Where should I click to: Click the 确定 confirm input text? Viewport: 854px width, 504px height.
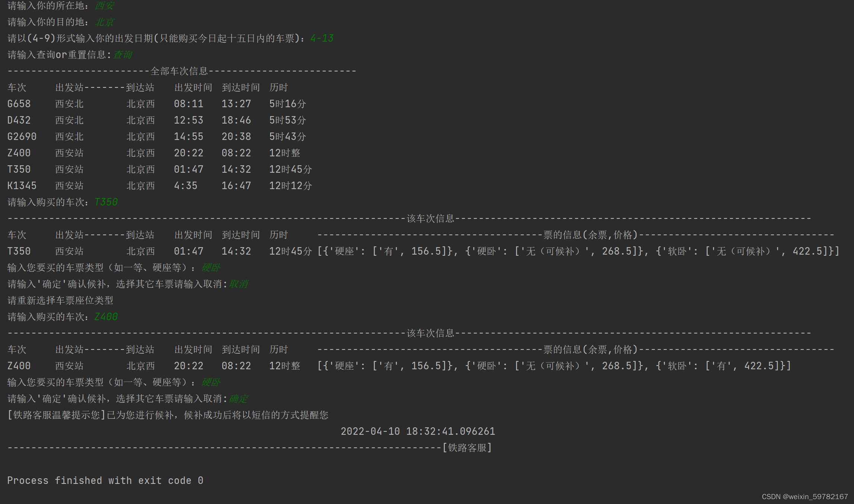pyautogui.click(x=239, y=399)
